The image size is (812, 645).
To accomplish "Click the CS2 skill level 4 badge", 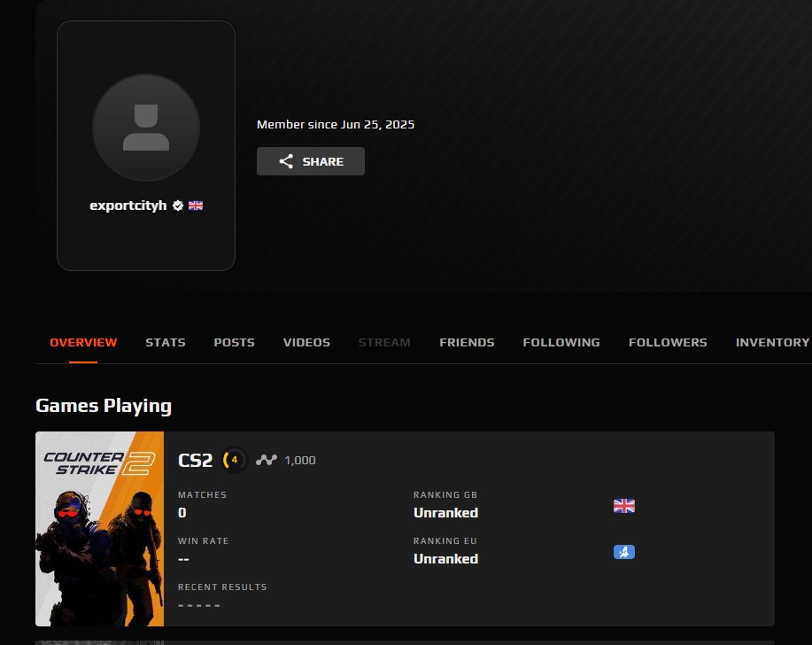I will click(234, 460).
